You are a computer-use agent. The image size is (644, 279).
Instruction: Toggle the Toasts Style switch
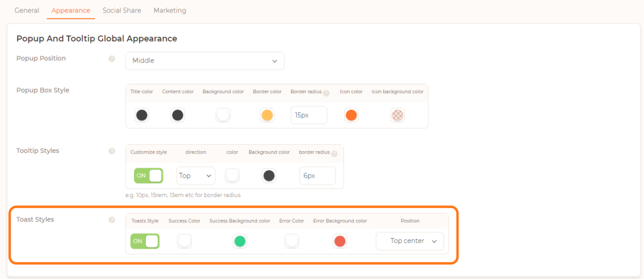coord(145,241)
